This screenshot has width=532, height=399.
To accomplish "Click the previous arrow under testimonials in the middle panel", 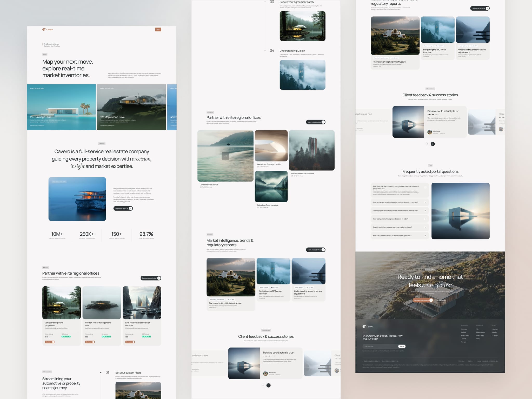I will (x=263, y=385).
